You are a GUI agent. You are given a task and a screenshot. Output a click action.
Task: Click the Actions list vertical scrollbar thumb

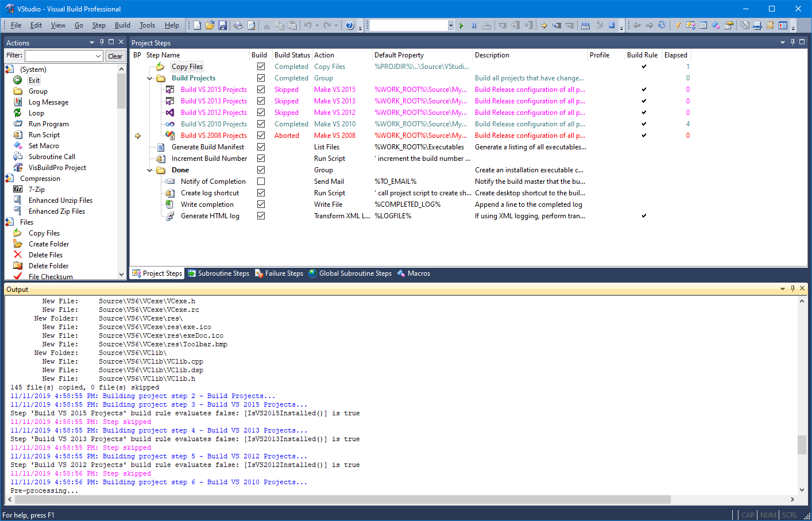[121, 91]
